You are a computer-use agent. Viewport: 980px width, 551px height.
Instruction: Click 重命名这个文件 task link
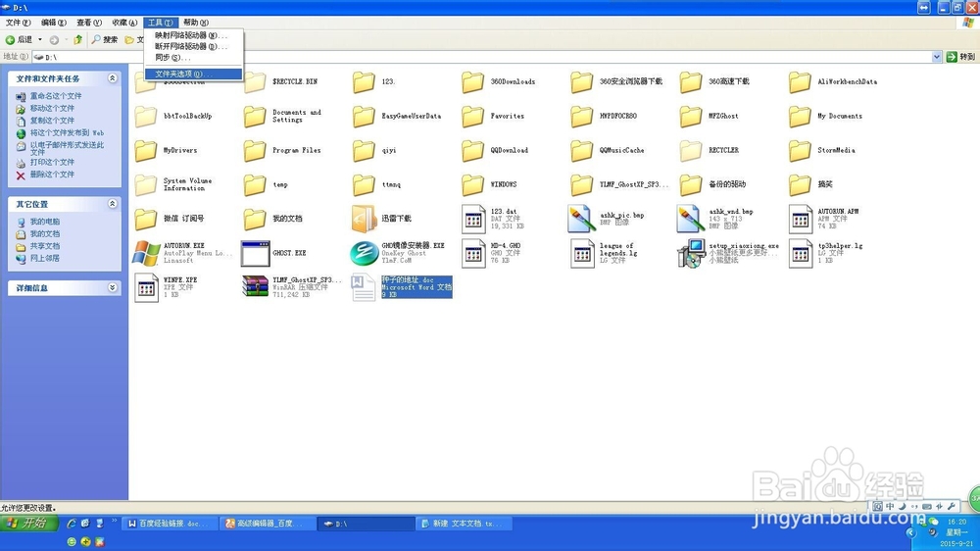click(x=56, y=96)
